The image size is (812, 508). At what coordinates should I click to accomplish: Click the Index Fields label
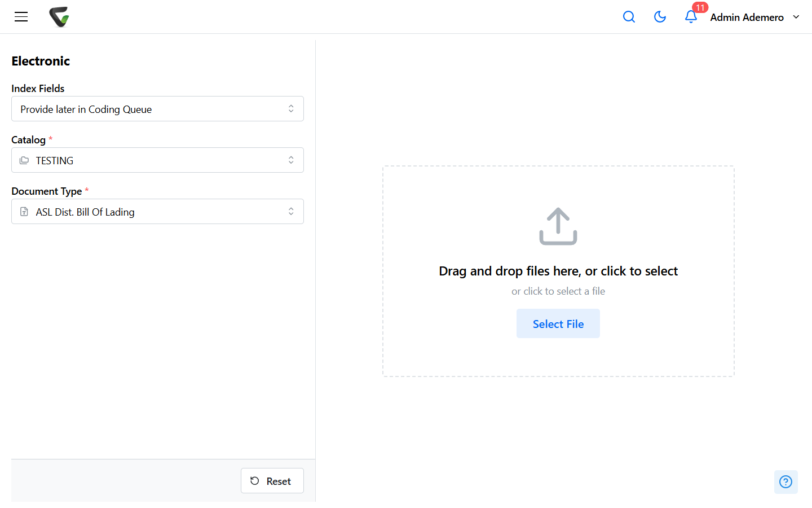38,88
